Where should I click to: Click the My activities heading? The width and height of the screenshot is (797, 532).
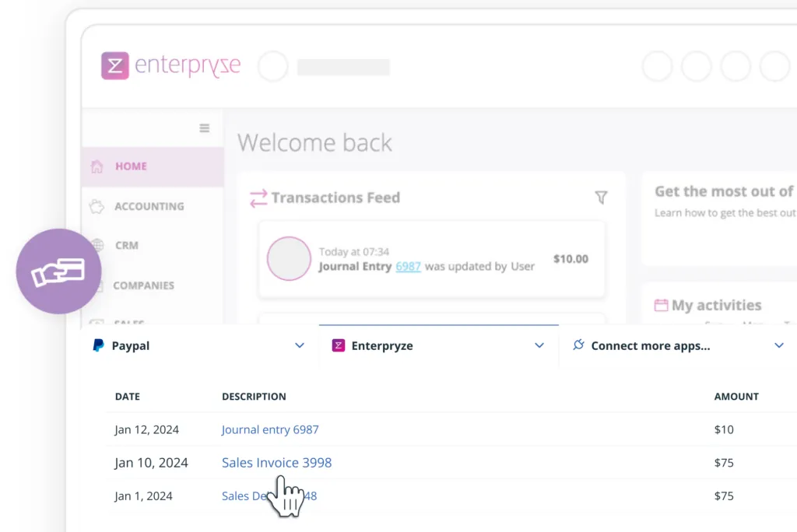pyautogui.click(x=716, y=305)
